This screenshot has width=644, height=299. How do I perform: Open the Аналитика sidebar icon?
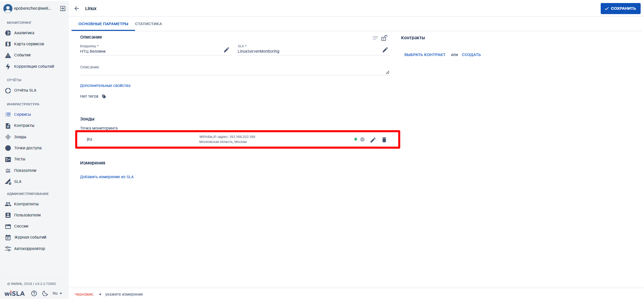8,33
